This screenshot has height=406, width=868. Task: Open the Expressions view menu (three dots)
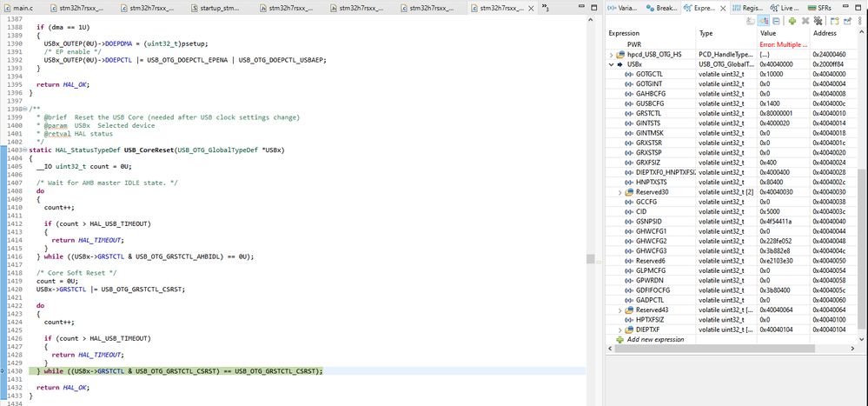pos(861,21)
